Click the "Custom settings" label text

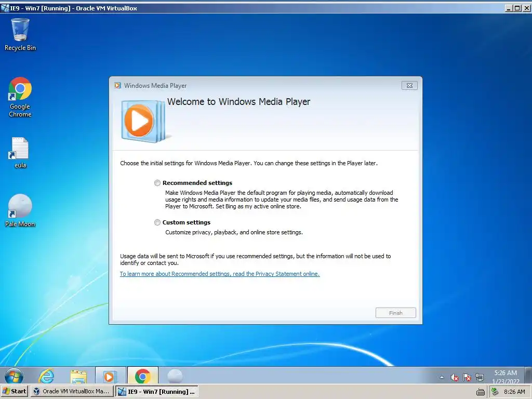187,222
